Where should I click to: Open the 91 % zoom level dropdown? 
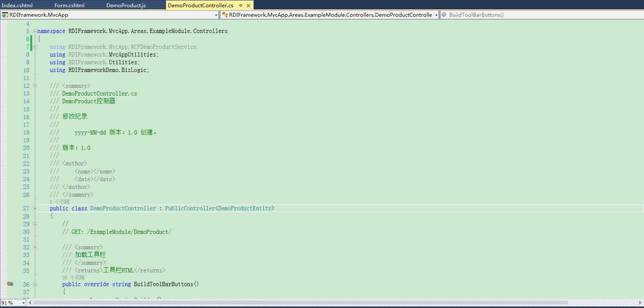click(23, 303)
